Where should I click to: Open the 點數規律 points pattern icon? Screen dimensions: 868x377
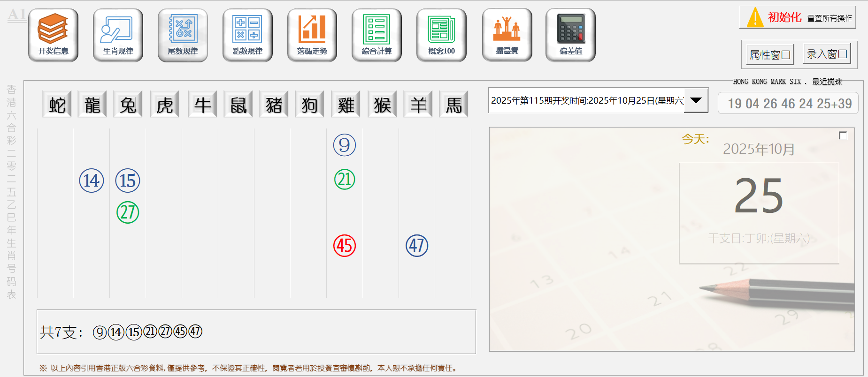coord(247,35)
